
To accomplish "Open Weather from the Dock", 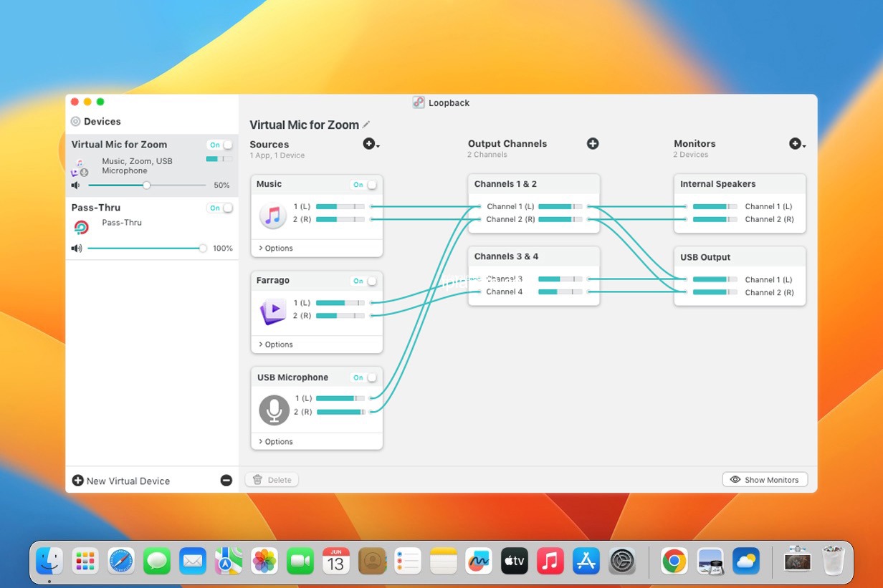I will (x=746, y=561).
